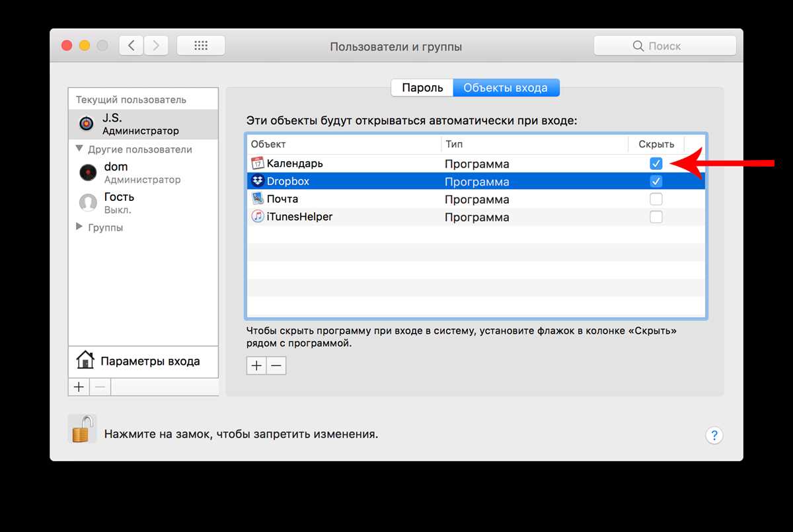Select the iTunesHelper row name
This screenshot has width=793, height=532.
300,217
